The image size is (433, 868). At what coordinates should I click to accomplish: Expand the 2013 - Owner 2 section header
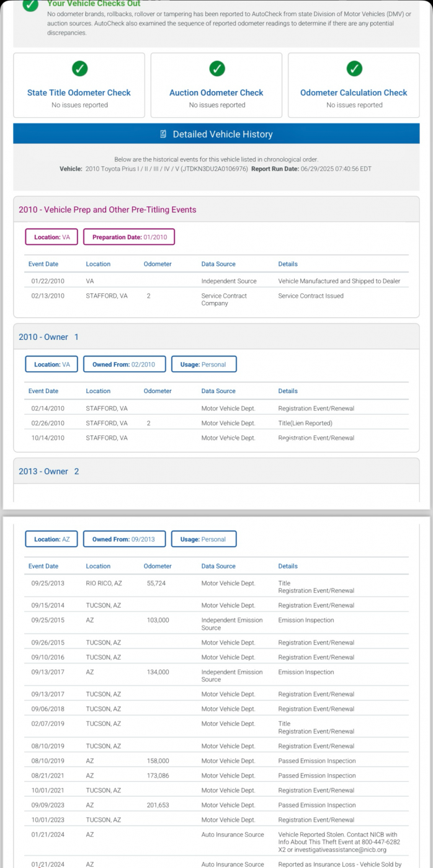coord(216,471)
